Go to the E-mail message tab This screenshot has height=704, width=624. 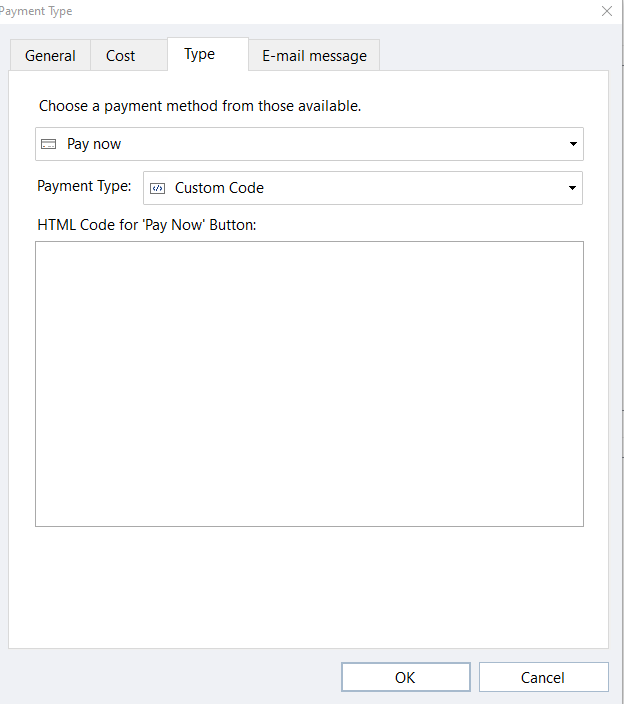pos(314,56)
